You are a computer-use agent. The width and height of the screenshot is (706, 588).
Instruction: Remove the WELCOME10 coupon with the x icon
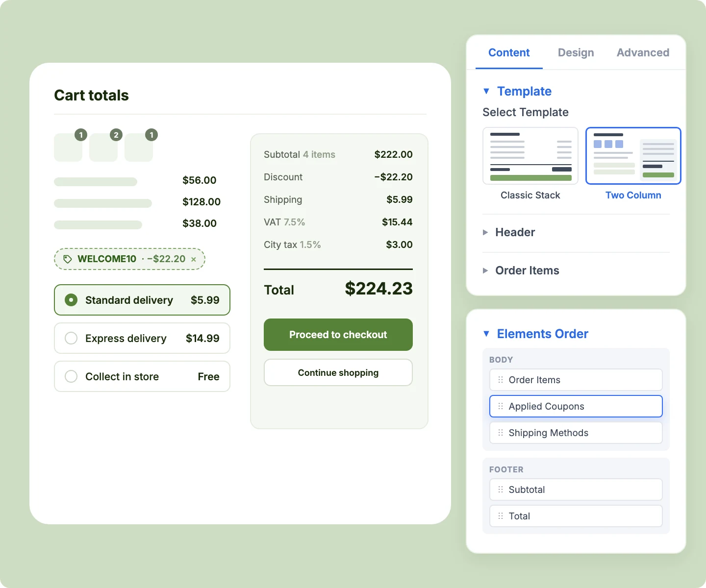194,260
